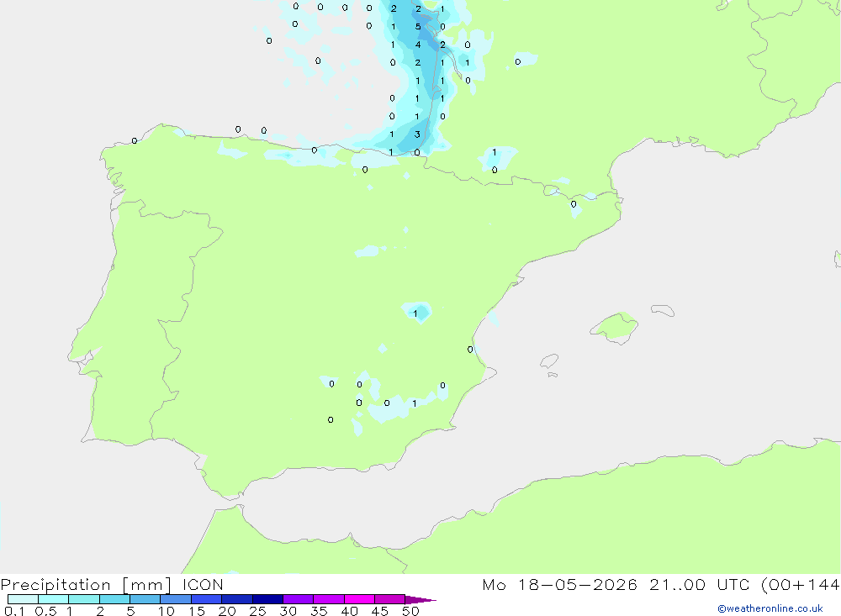Viewport: 841px width, 616px height.
Task: Pick the 10–15 mm legend color swatch
Action: coord(176,599)
